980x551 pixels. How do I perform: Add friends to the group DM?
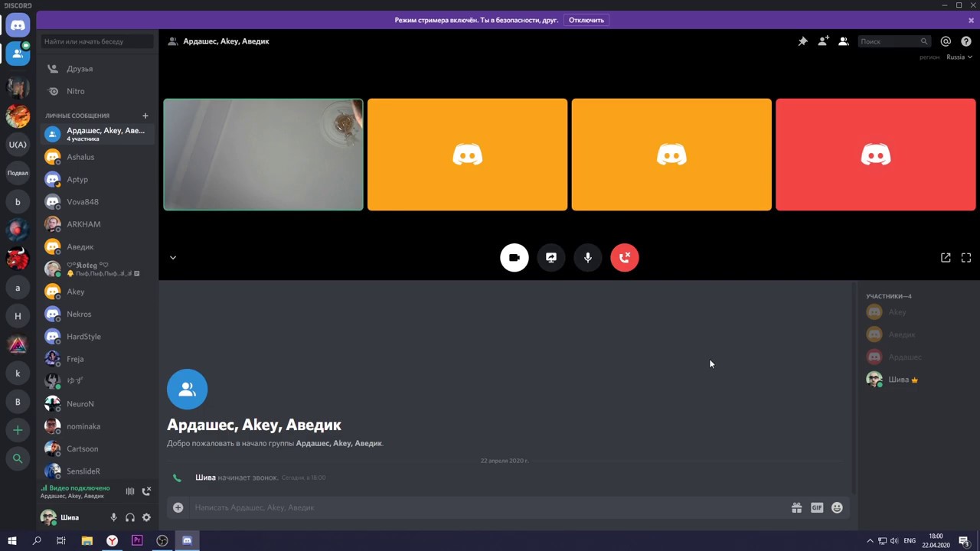click(823, 41)
